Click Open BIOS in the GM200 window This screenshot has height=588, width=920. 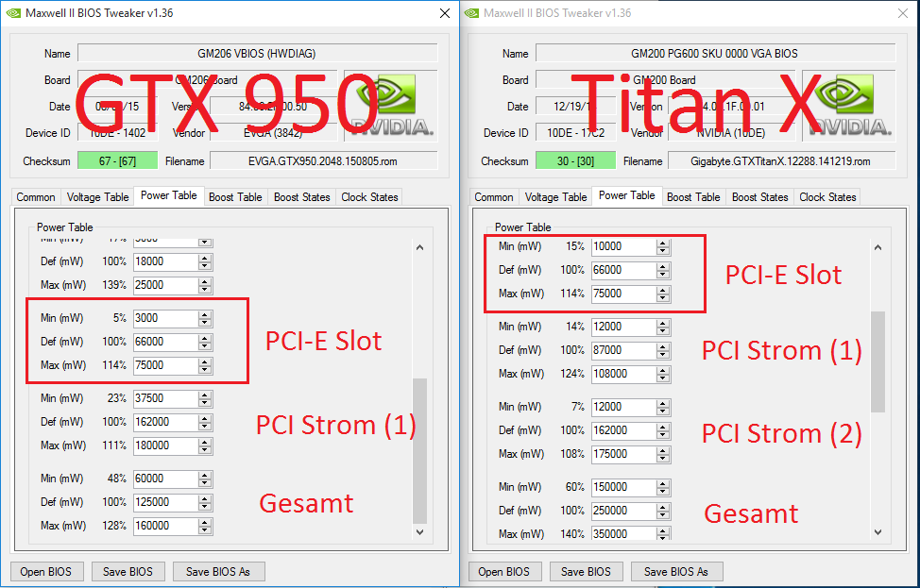coord(504,572)
